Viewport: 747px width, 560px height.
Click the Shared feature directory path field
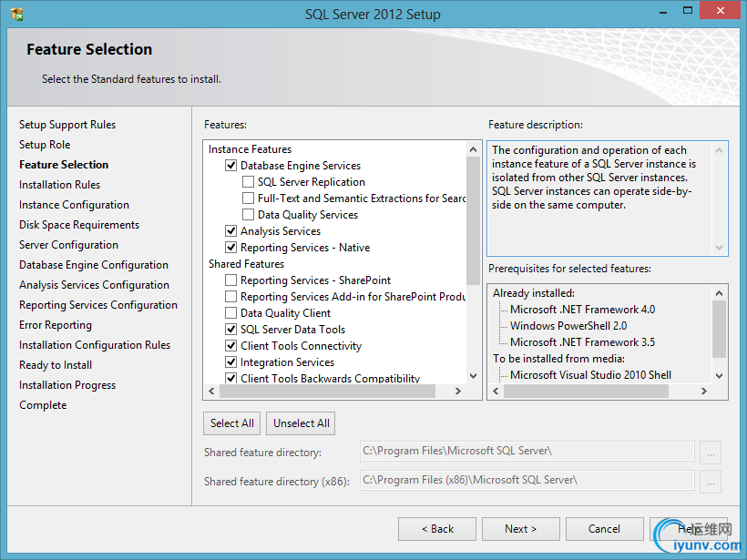point(527,451)
